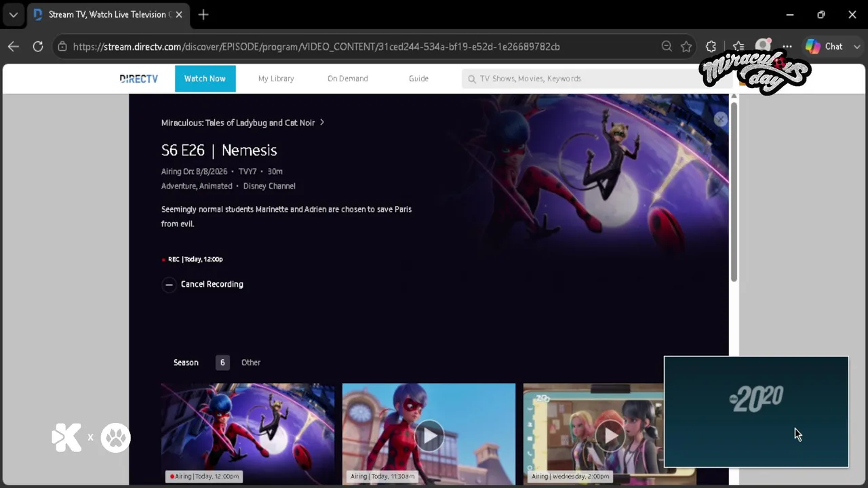This screenshot has width=868, height=488.
Task: Open the Favorites list icon
Action: point(738,47)
